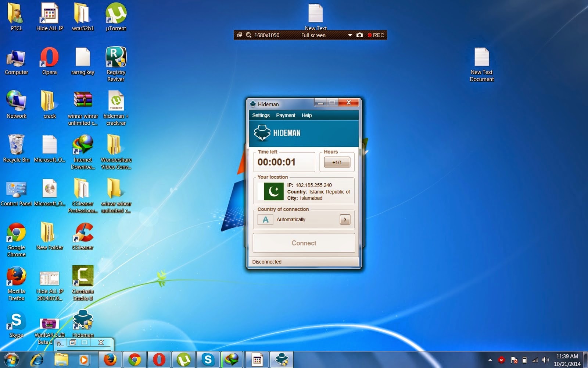Open the New Folder desktop folder
Screen dimensions: 588x368
point(50,236)
